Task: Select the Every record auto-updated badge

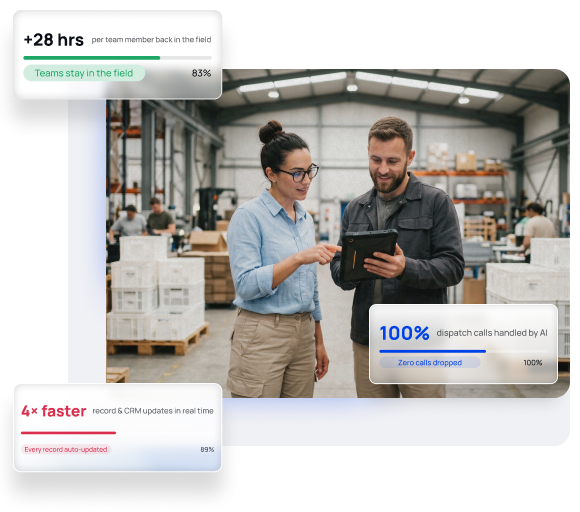Action: point(66,449)
